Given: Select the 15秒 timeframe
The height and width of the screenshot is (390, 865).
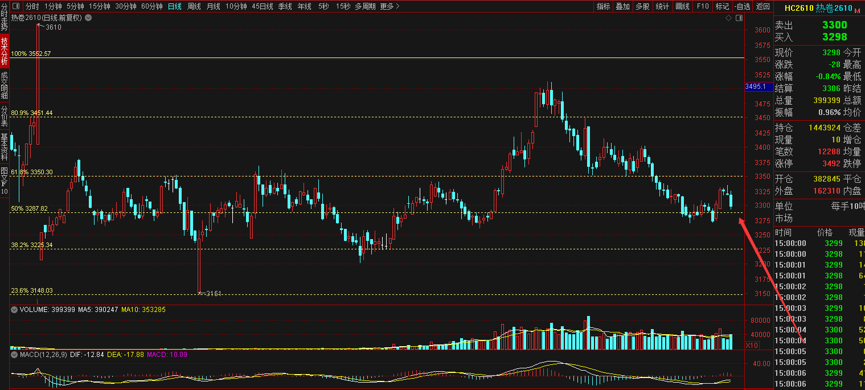Looking at the screenshot, I should [342, 7].
